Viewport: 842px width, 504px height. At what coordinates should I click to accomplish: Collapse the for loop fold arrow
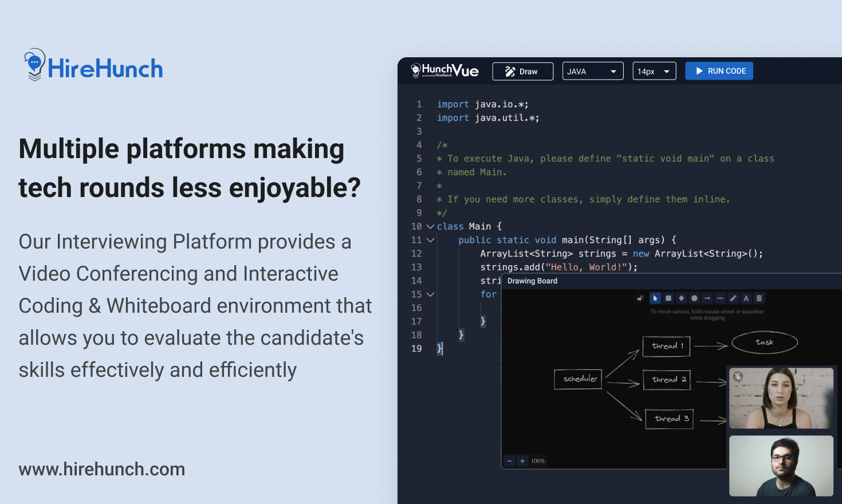tap(430, 294)
